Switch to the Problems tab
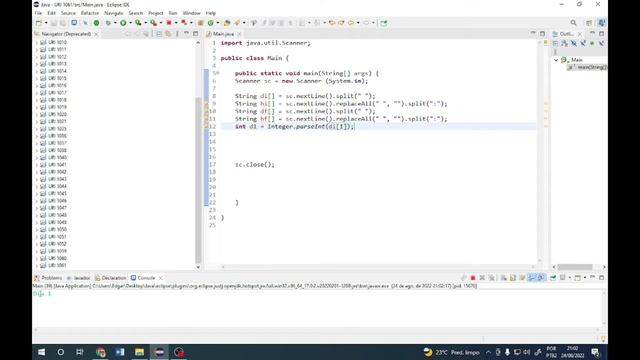Viewport: 640px width, 360px height. tap(48, 278)
